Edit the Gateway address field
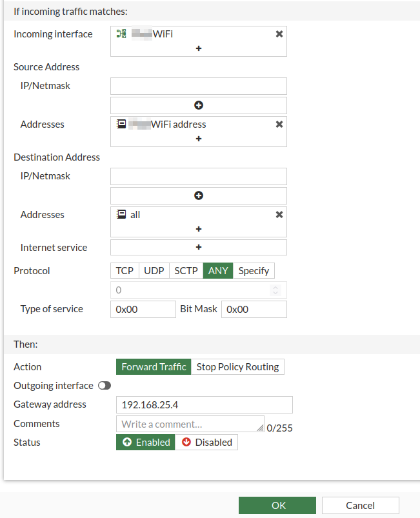The image size is (420, 518). [x=204, y=404]
